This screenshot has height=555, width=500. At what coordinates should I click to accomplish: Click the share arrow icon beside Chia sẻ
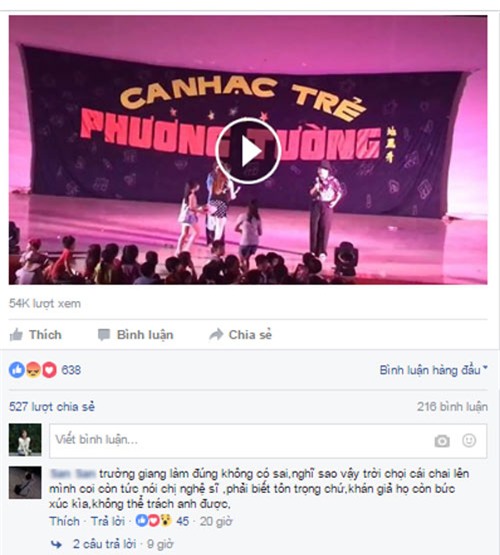click(x=216, y=334)
